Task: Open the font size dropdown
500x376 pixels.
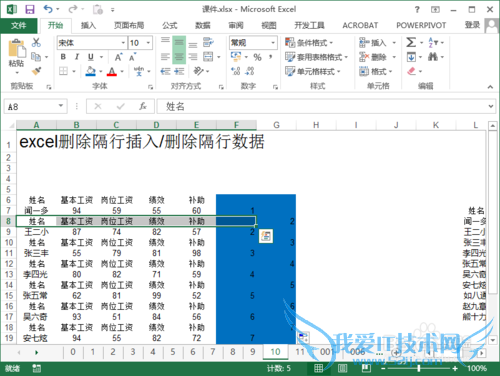Action: click(149, 43)
